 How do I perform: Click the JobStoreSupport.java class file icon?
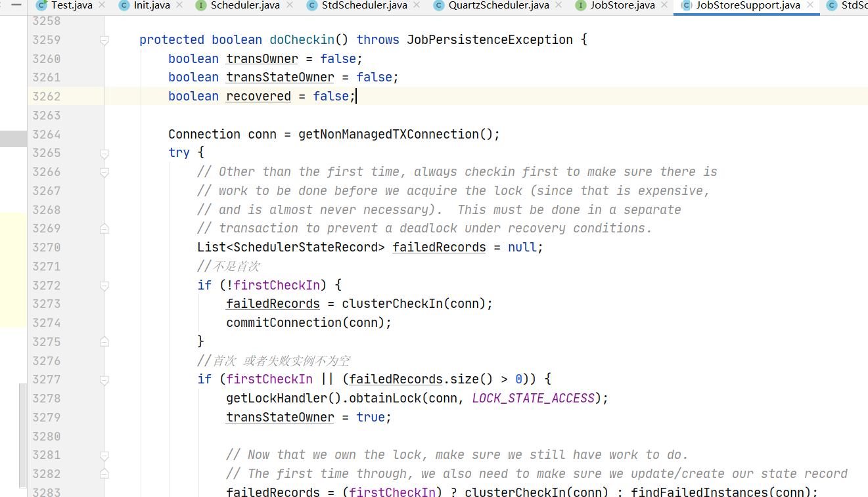point(687,5)
